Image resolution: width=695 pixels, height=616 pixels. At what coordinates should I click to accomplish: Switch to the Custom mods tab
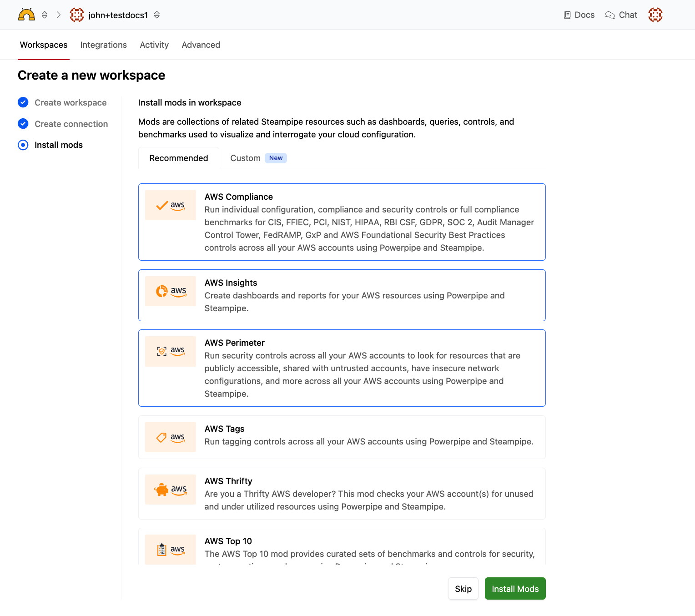[x=246, y=158]
